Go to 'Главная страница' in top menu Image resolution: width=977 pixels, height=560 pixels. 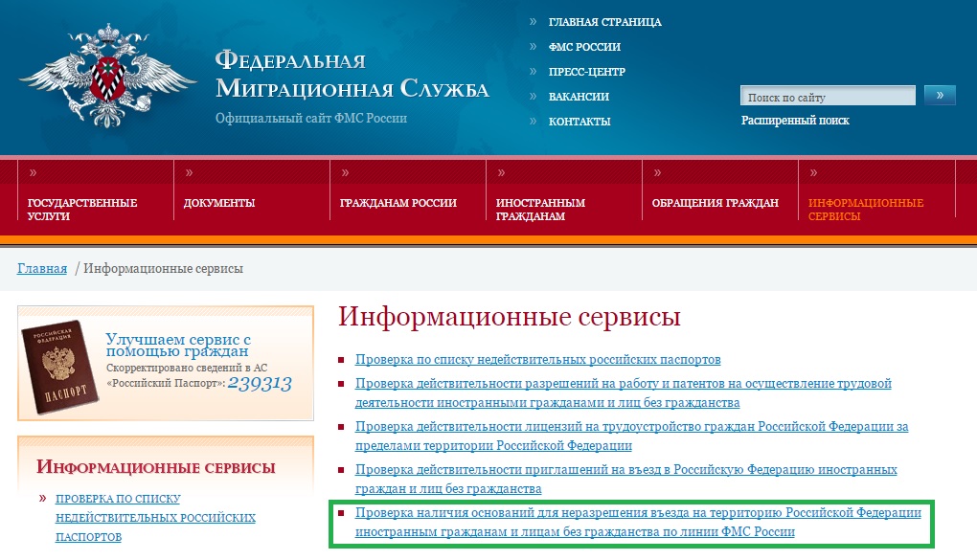604,22
